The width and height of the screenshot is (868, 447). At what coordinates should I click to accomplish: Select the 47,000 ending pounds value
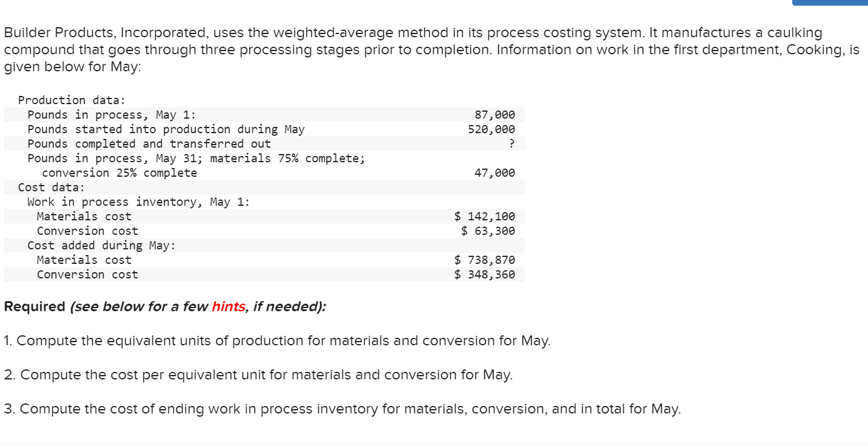click(494, 173)
